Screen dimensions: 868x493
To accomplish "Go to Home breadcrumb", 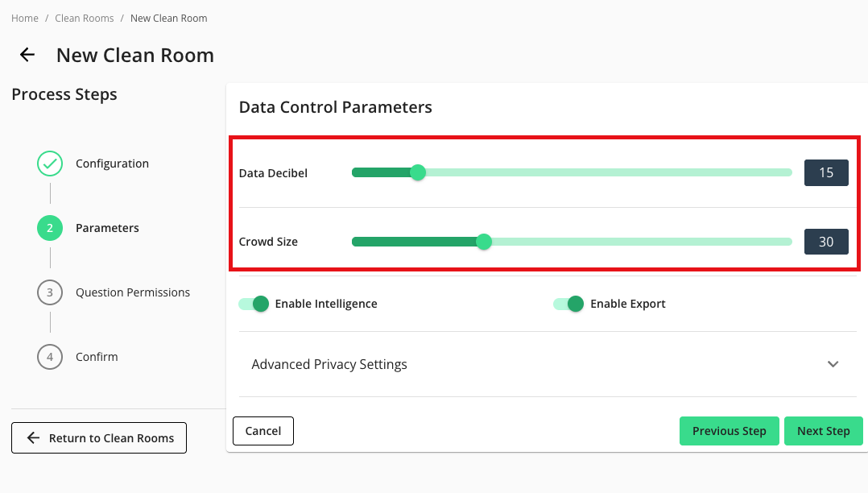I will (25, 18).
